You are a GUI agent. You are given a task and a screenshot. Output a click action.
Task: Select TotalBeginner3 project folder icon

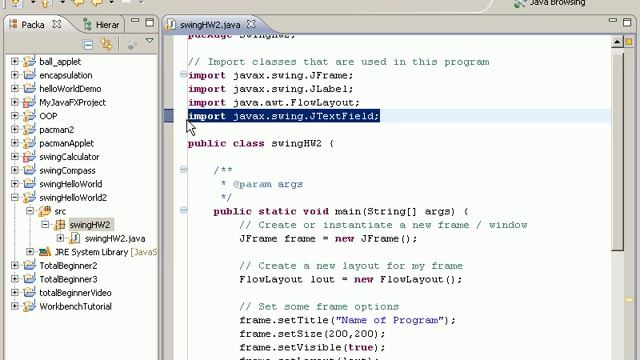pyautogui.click(x=29, y=279)
